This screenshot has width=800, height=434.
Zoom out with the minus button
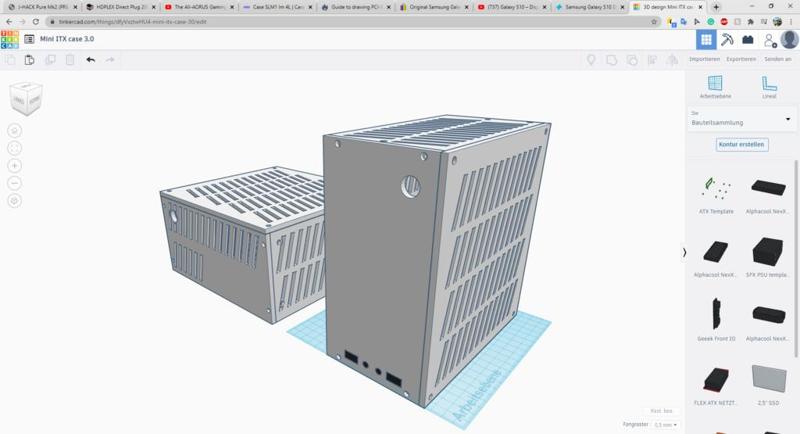(14, 183)
